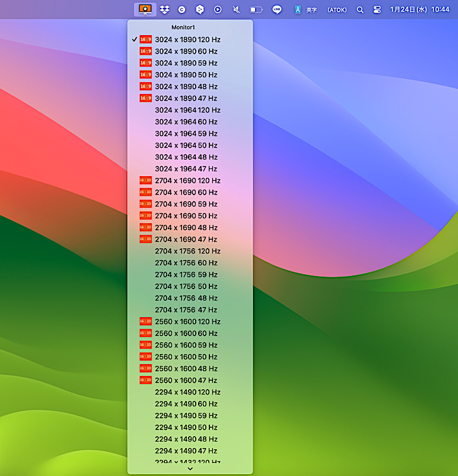The height and width of the screenshot is (476, 458).
Task: Open Spotlight search magnifier icon
Action: pos(360,10)
